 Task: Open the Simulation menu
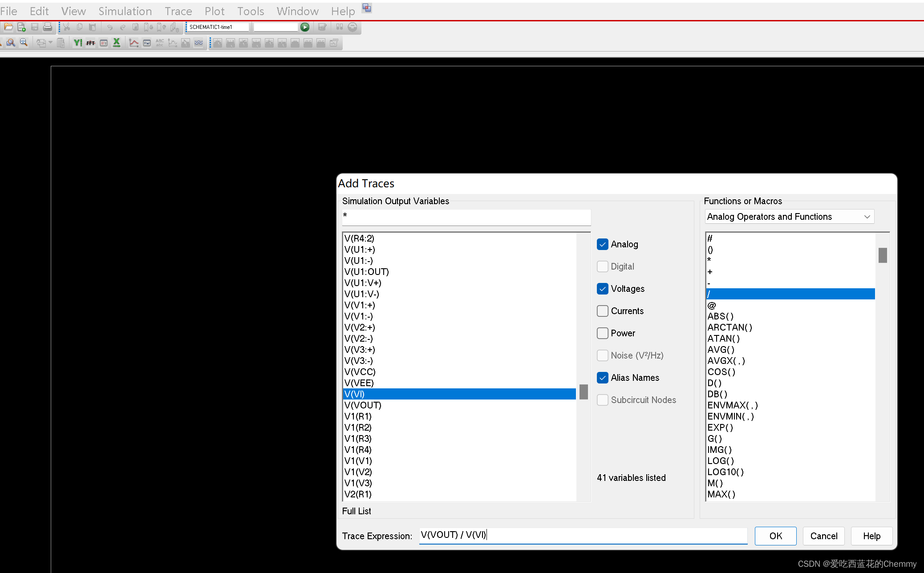click(125, 11)
